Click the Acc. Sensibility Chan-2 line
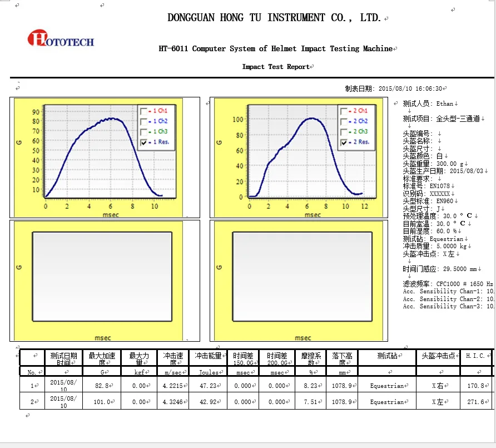This screenshot has height=448, width=496. (448, 299)
